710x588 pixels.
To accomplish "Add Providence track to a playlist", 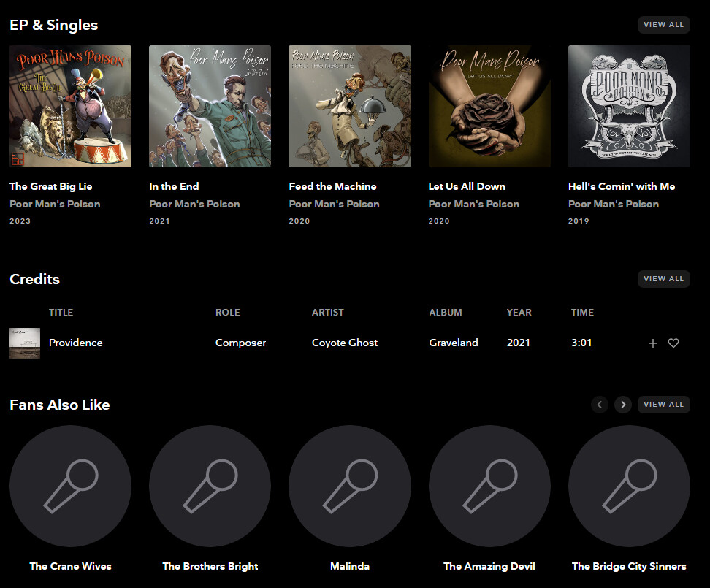I will coord(652,343).
